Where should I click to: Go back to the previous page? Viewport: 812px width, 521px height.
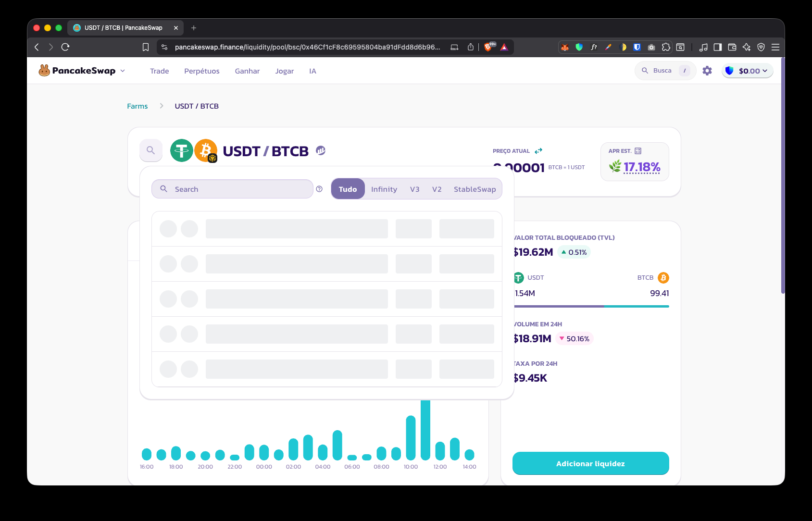pos(37,47)
